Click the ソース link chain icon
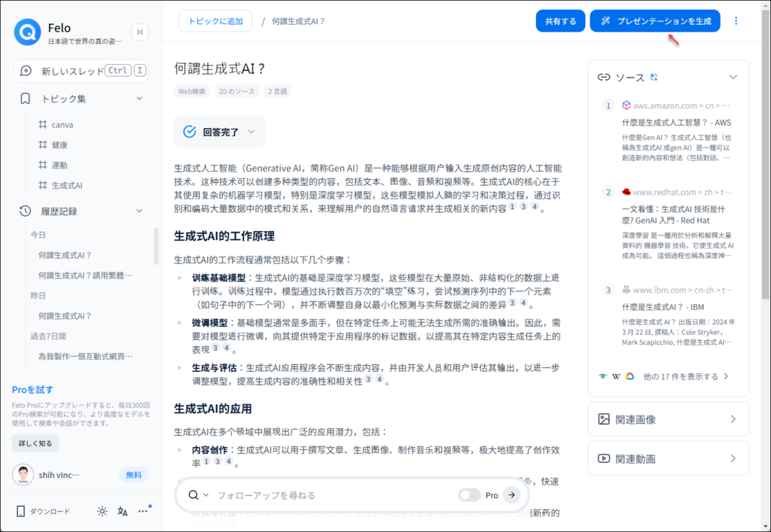 604,77
